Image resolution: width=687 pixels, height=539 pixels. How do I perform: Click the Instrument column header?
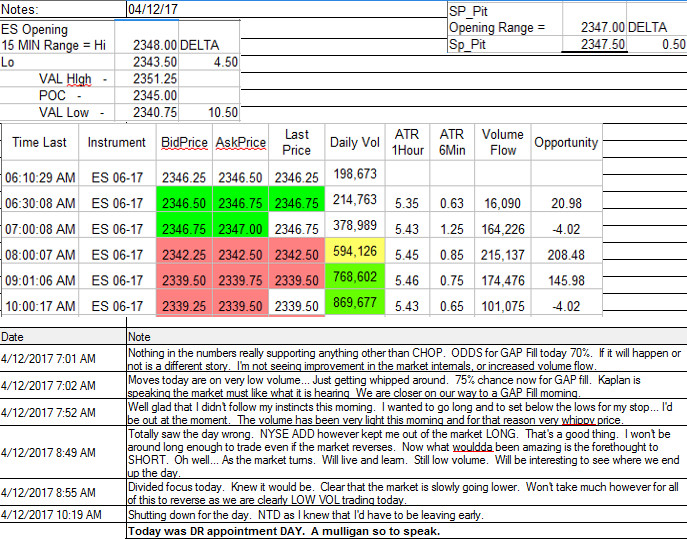pyautogui.click(x=117, y=142)
